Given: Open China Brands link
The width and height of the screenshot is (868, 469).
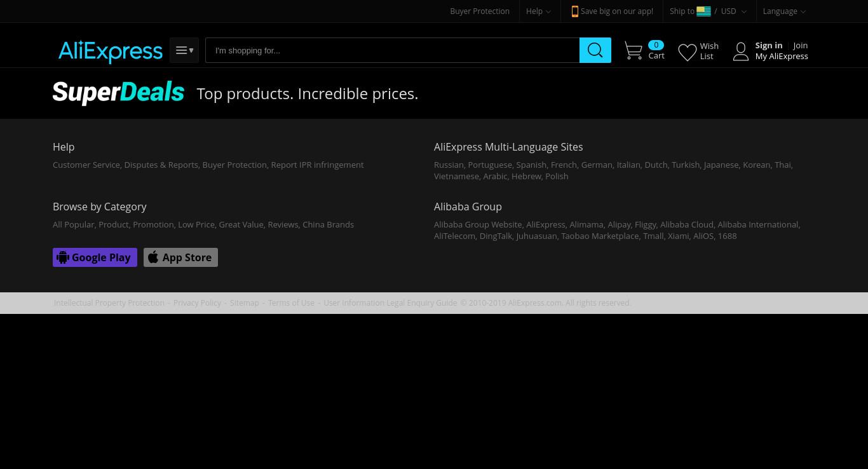Looking at the screenshot, I should click(x=328, y=224).
